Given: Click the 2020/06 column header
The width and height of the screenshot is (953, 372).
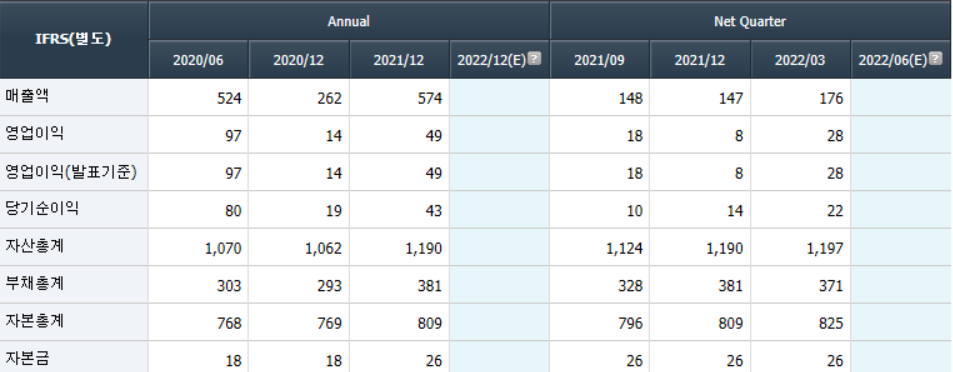Looking at the screenshot, I should (198, 60).
